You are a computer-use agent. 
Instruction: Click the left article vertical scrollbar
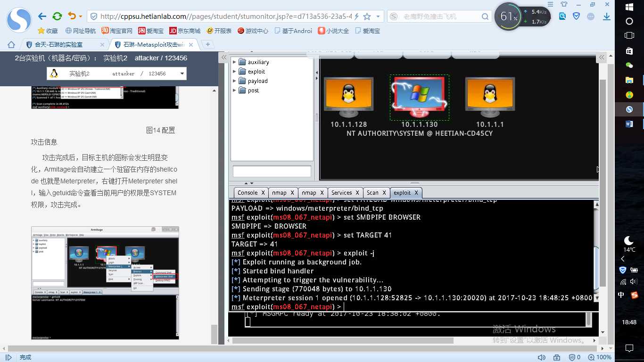point(214,335)
